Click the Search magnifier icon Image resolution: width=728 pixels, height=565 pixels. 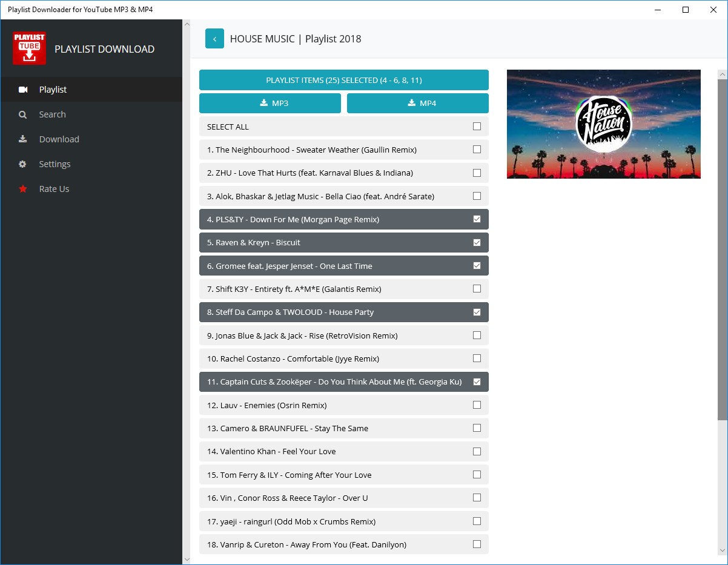pos(23,114)
